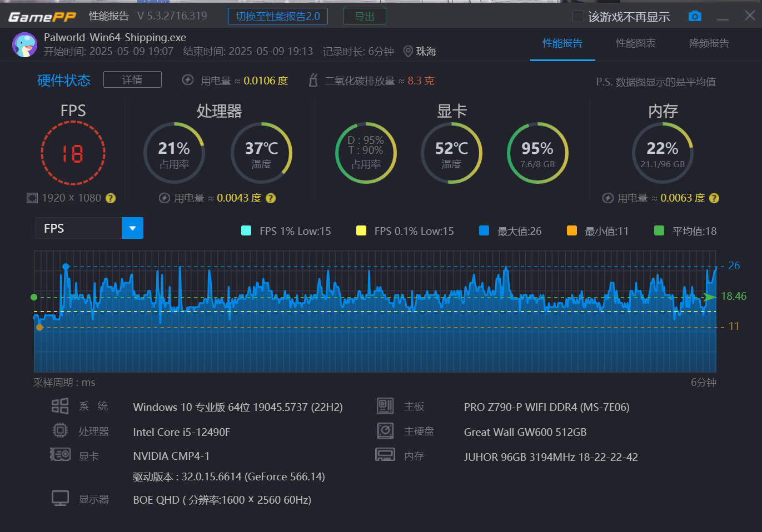Click the processor power meter icon beside 0.0043 度
This screenshot has width=762, height=532.
(x=165, y=198)
